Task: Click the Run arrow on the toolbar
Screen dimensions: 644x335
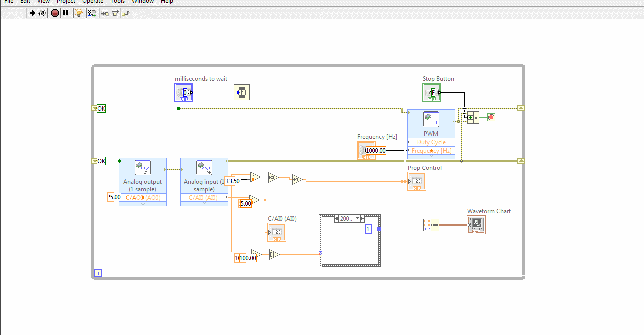Action: [31, 13]
